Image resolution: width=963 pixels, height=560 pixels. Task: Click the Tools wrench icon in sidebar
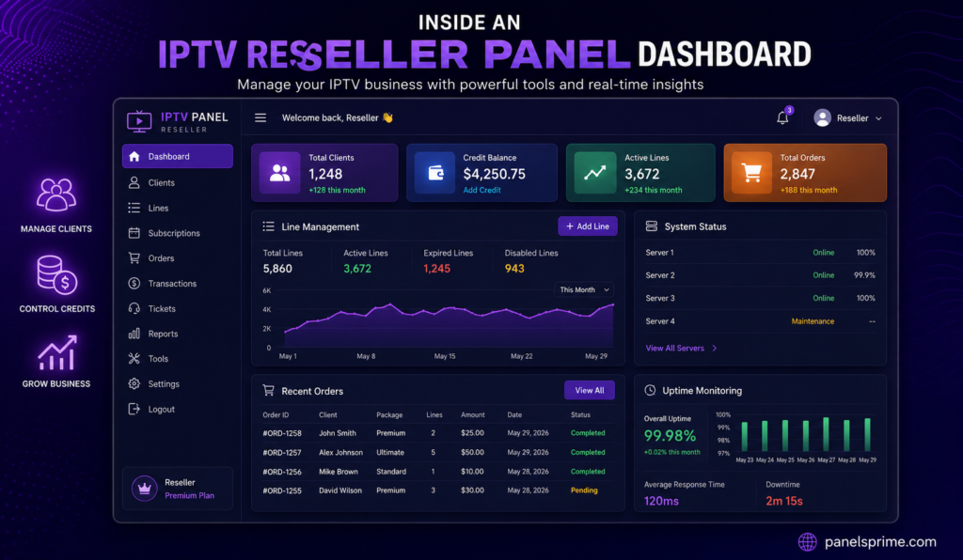[134, 359]
